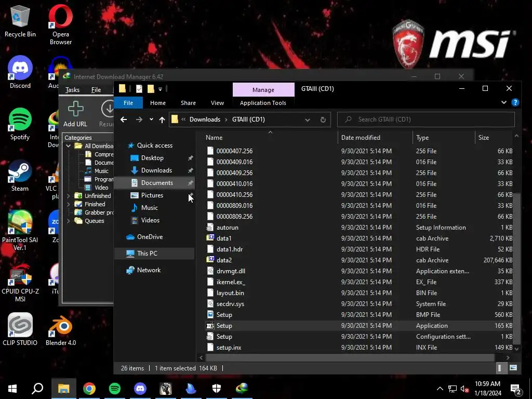Refresh the GTAIII (CD1) folder view
The height and width of the screenshot is (399, 532).
[x=323, y=119]
